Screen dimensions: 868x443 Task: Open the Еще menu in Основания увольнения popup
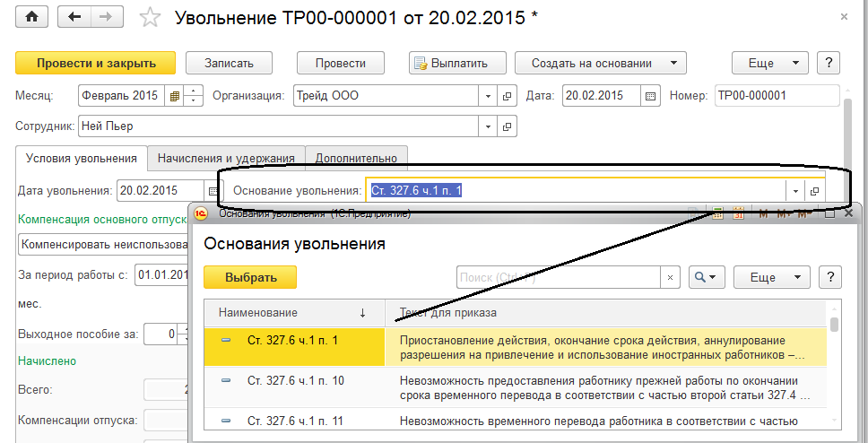[772, 277]
